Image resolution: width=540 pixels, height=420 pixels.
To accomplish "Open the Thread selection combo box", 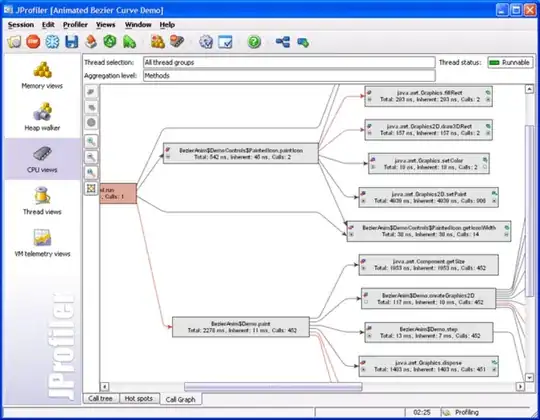I will pyautogui.click(x=289, y=62).
